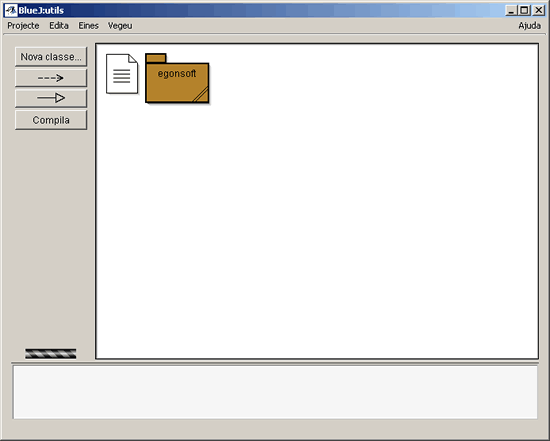Select the egonsoft package folder

(177, 82)
